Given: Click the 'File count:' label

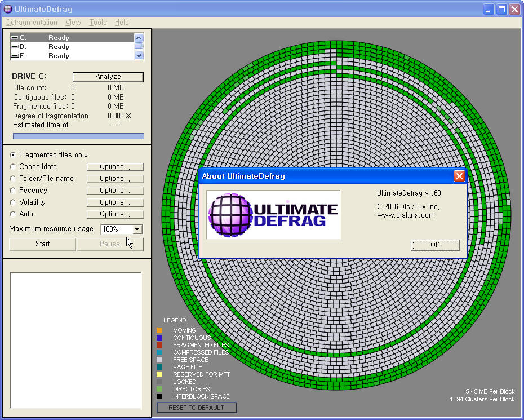Looking at the screenshot, I should click(29, 87).
